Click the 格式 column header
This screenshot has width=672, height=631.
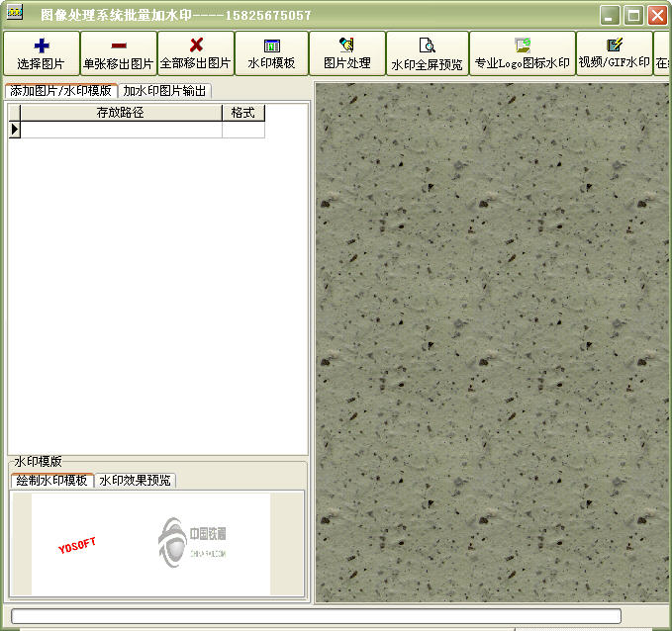pos(243,113)
